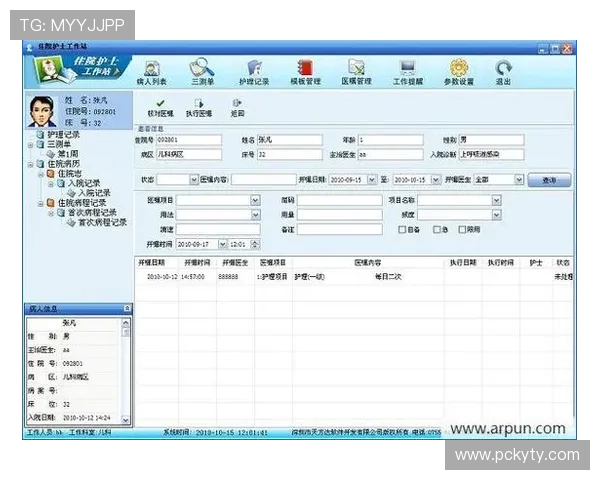
Task: Open the 开嘱医生 dropdown showing 全部
Action: 518,180
